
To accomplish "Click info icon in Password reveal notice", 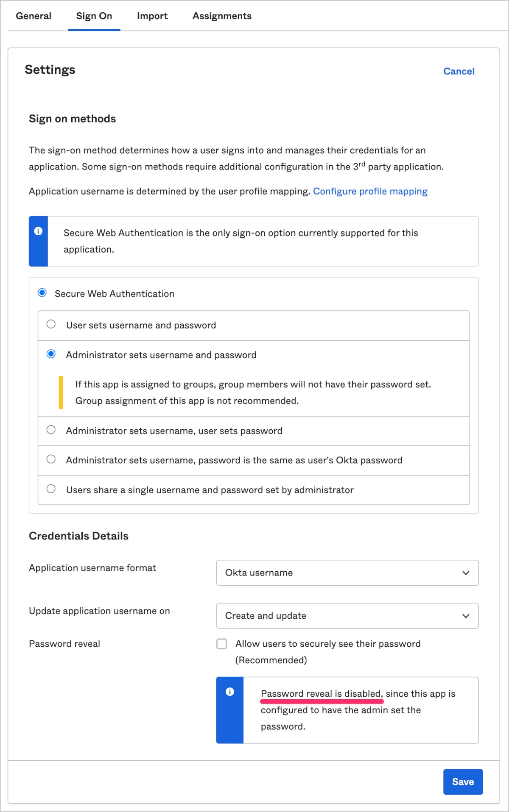I will 230,692.
